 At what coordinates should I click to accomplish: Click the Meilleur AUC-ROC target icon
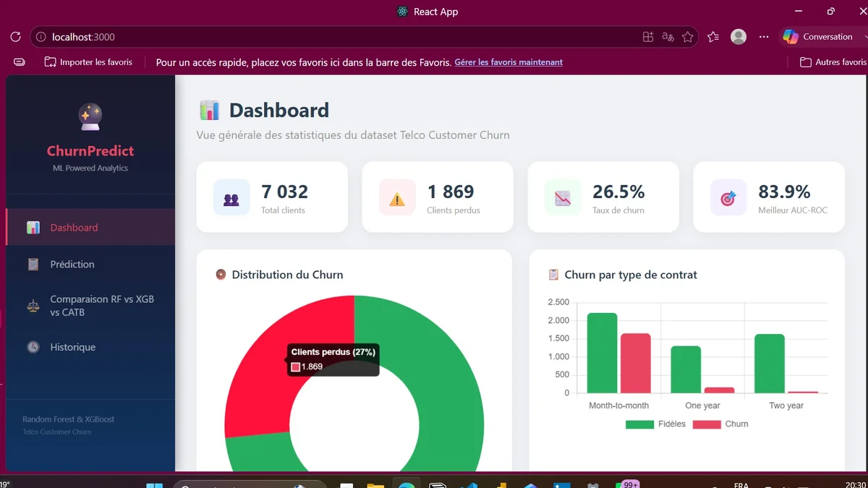point(728,198)
